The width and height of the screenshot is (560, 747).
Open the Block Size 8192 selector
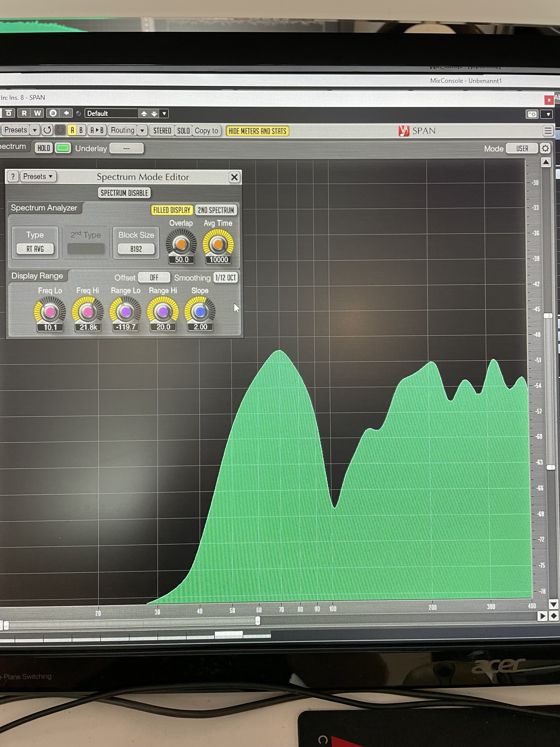(x=136, y=249)
